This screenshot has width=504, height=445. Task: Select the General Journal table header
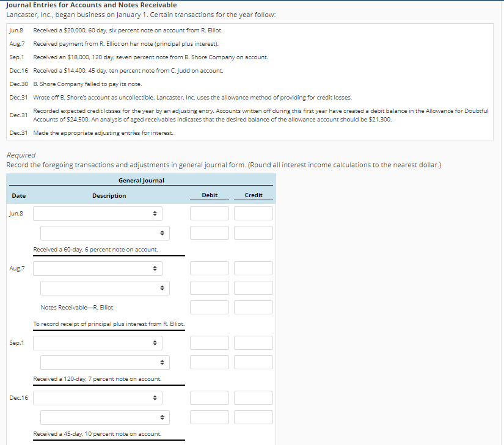click(141, 180)
